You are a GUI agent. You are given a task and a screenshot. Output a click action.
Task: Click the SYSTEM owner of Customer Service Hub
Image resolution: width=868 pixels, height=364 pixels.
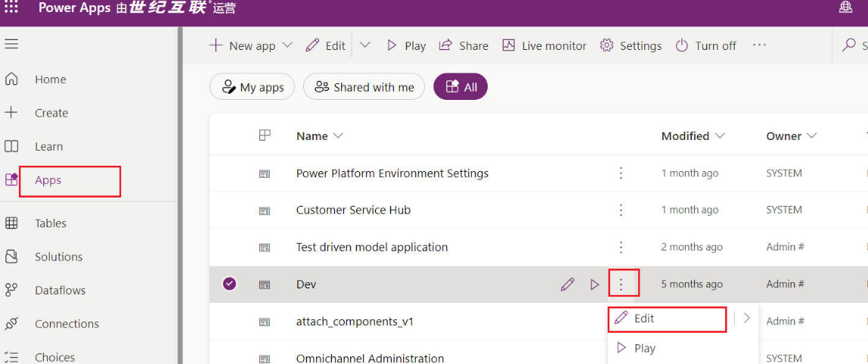[x=784, y=210]
